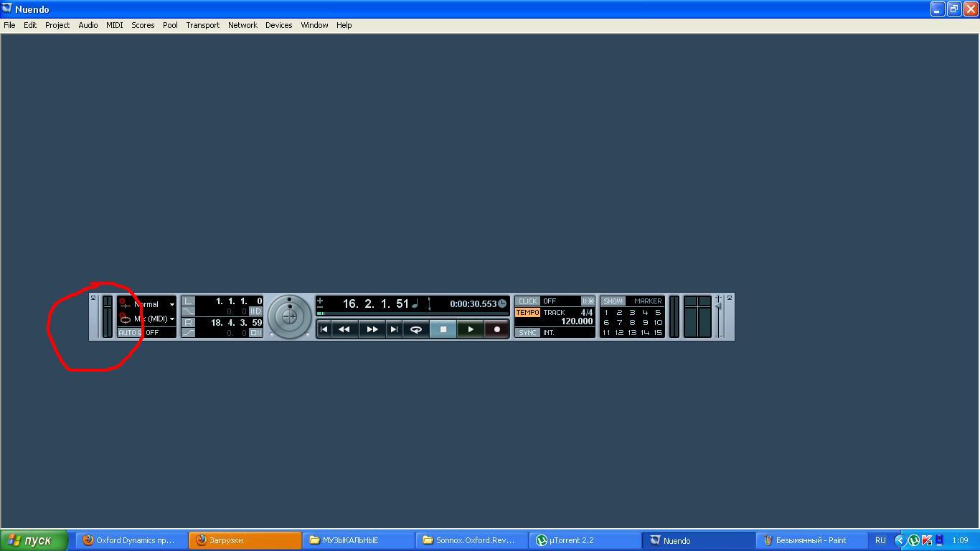980x551 pixels.
Task: Open the Devices menu
Action: 278,25
